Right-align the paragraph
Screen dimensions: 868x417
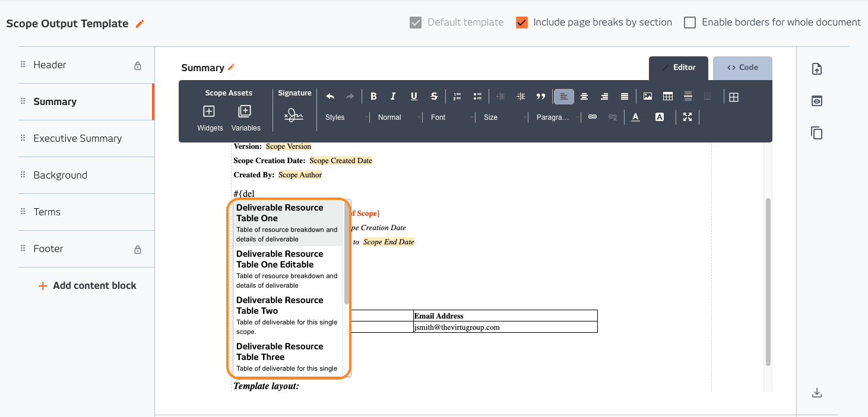[604, 97]
